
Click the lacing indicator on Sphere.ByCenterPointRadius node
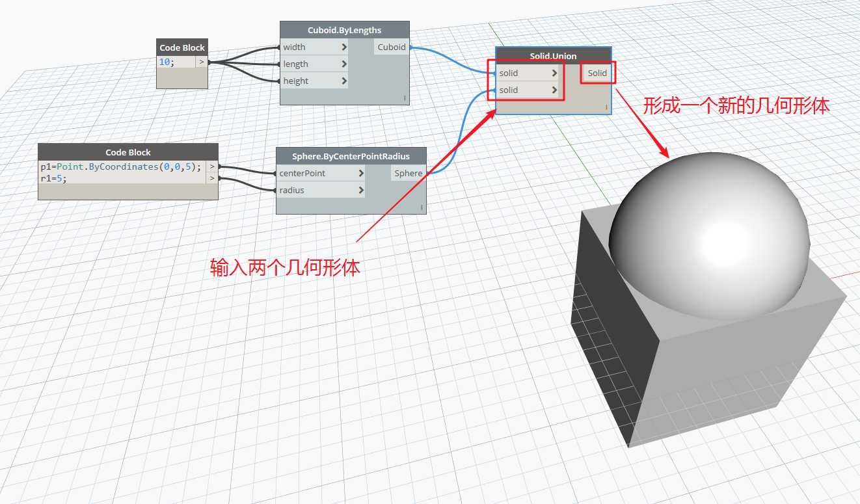pyautogui.click(x=422, y=207)
